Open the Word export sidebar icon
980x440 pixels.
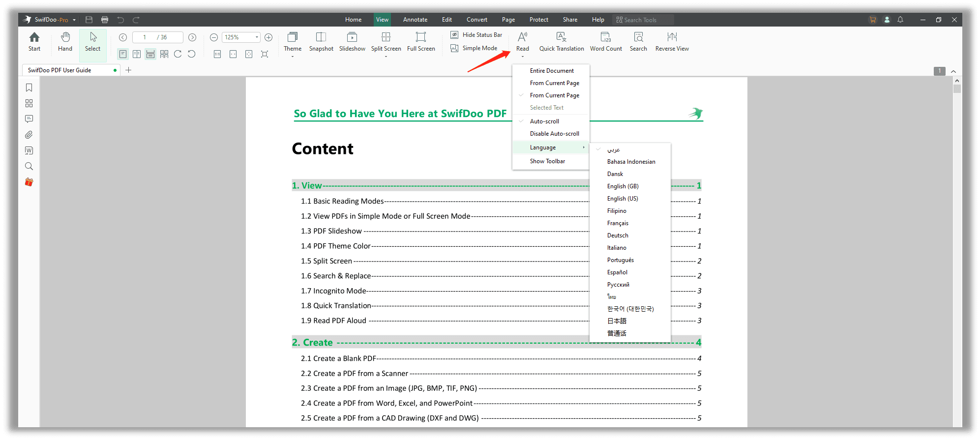click(x=29, y=150)
